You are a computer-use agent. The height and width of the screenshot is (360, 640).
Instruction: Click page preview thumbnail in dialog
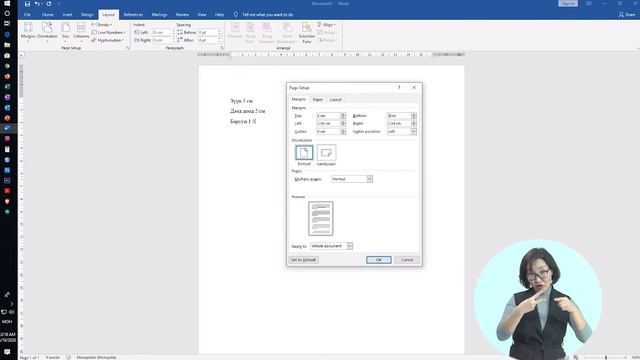pyautogui.click(x=321, y=218)
